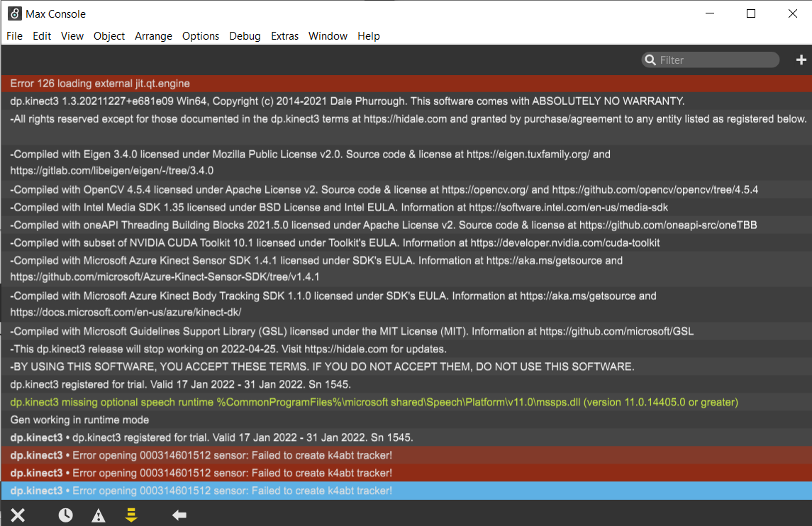Select the NVIDIA CUDA Toolkit 10.1 line

(406, 243)
